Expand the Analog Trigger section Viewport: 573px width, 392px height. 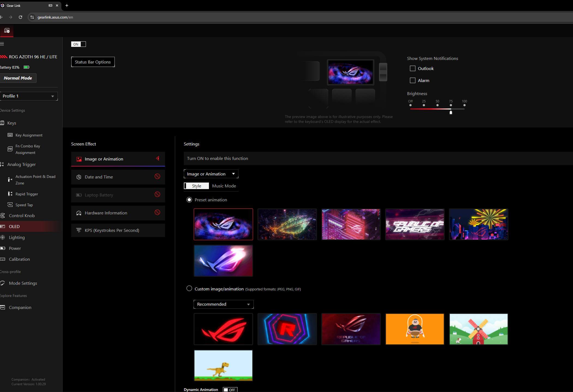tap(22, 164)
